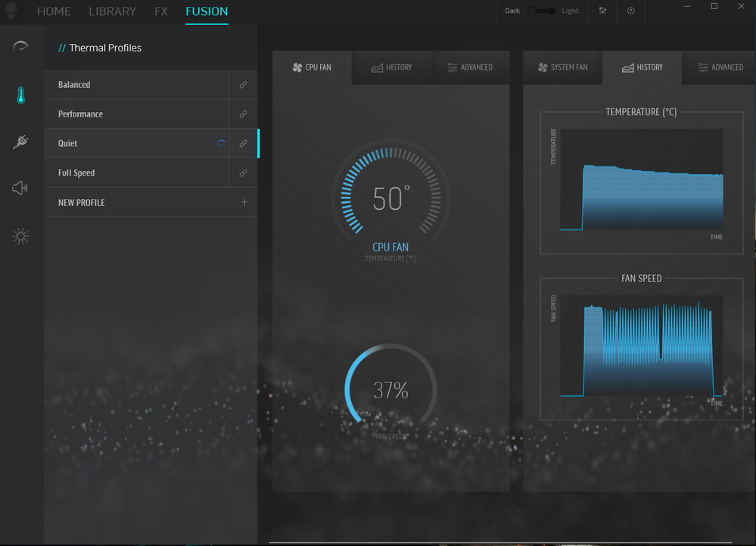Click the CPU FAN label under the gauge
756x546 pixels.
point(390,247)
